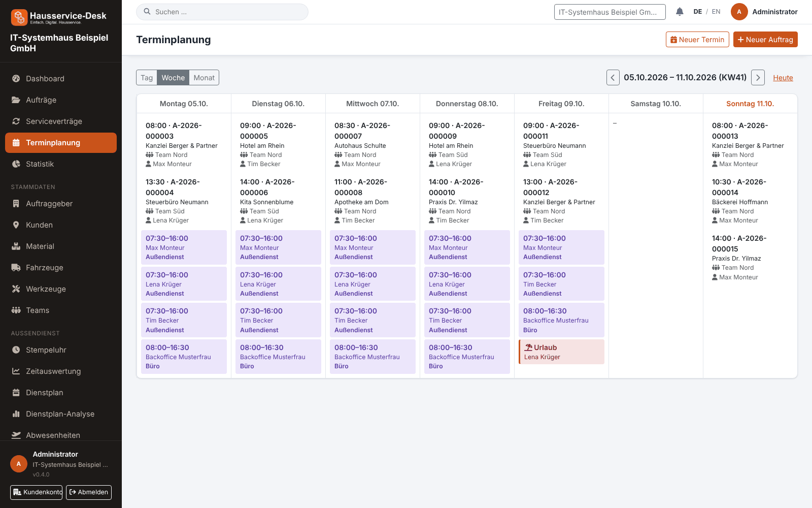Click the Kundenkonto button
812x508 pixels.
37,492
